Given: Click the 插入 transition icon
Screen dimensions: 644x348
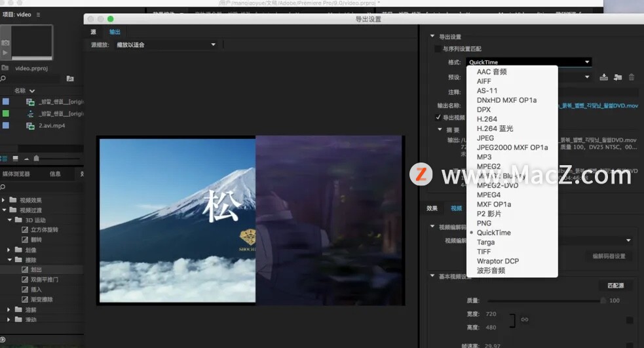Looking at the screenshot, I should point(25,289).
